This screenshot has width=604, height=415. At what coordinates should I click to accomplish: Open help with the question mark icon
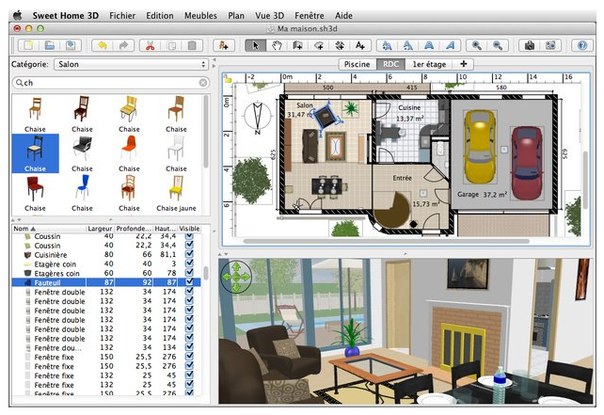point(582,45)
